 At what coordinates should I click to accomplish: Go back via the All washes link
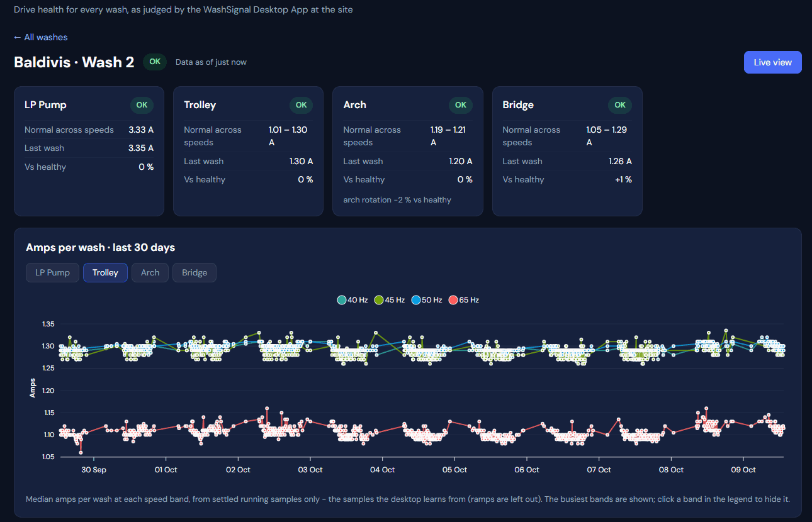click(40, 37)
